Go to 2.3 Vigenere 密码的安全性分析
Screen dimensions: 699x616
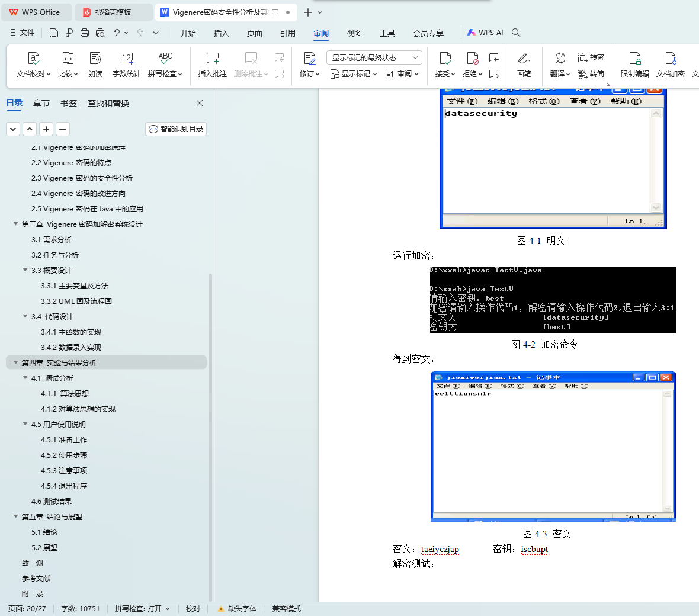82,178
